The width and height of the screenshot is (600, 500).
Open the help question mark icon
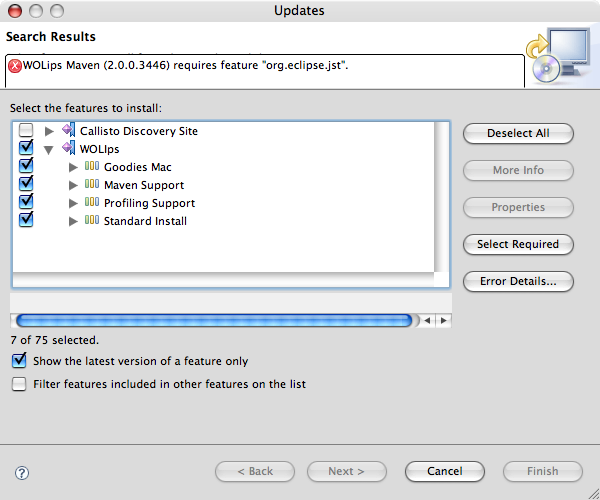coord(22,473)
